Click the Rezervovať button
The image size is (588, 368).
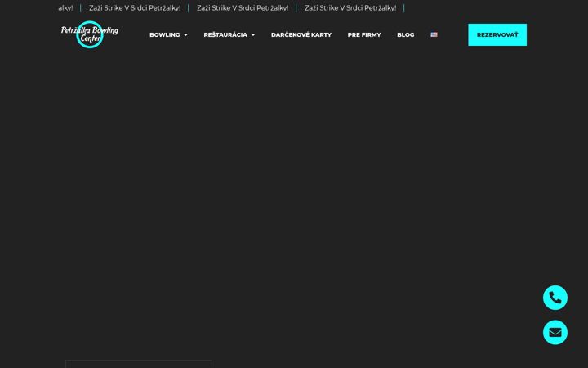pyautogui.click(x=497, y=34)
